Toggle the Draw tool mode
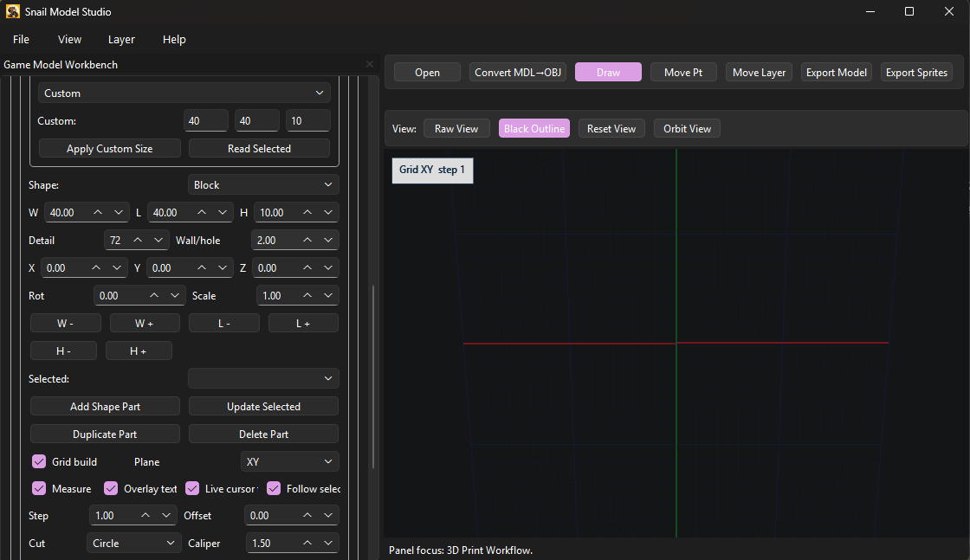Screen dimensions: 970x560 click(x=608, y=73)
